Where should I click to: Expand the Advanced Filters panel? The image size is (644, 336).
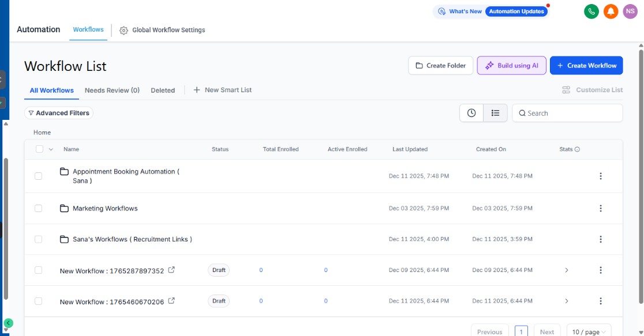[x=59, y=113]
